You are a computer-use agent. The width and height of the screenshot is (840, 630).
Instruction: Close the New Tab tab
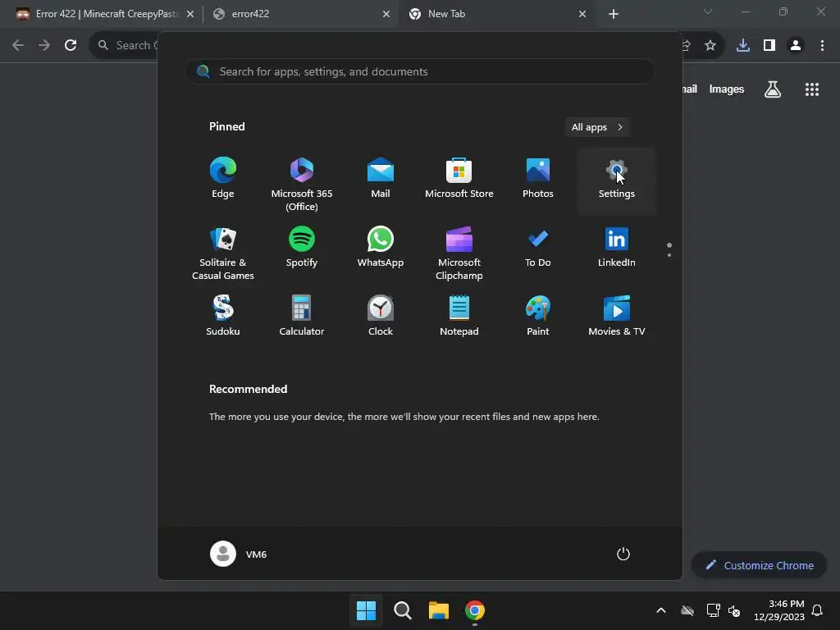582,14
